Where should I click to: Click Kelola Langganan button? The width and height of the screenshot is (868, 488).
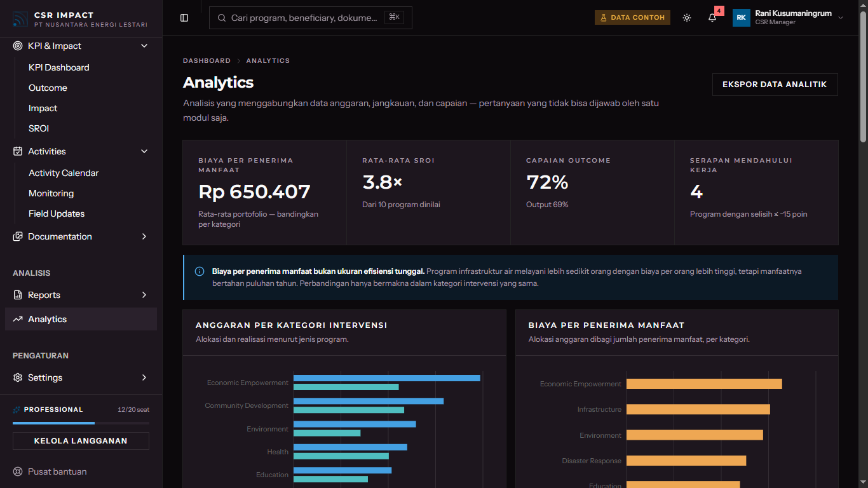tap(81, 441)
